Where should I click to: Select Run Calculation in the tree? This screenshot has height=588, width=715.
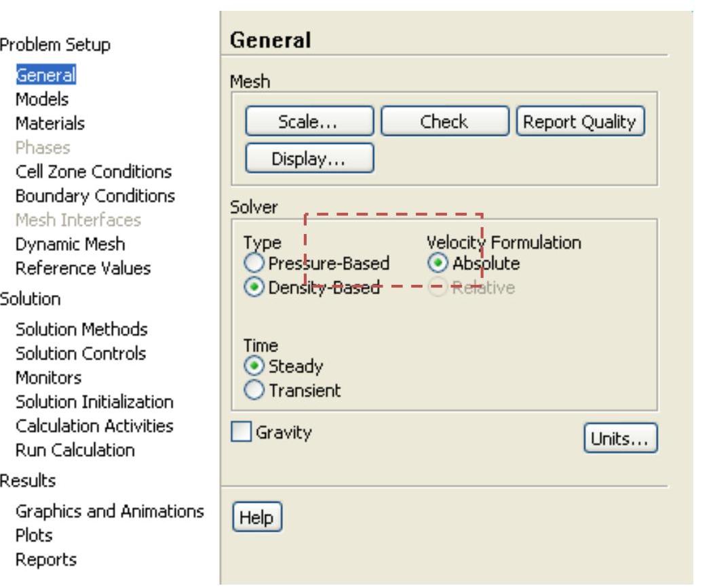(x=75, y=450)
